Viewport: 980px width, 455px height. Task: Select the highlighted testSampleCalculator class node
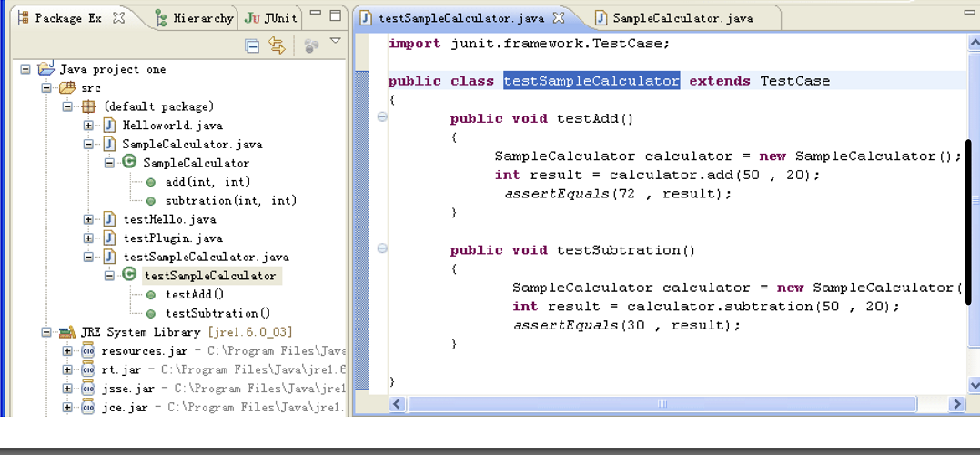[210, 276]
